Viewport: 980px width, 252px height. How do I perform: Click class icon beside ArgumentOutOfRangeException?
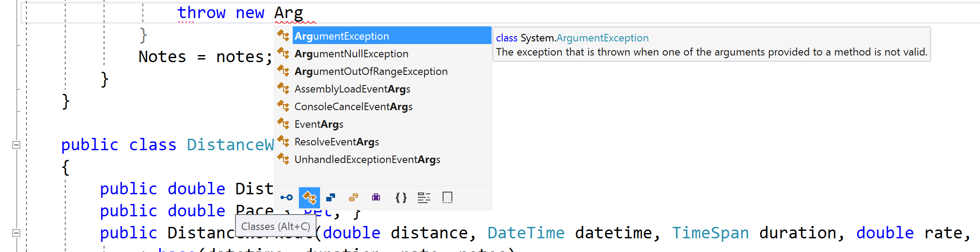point(283,70)
